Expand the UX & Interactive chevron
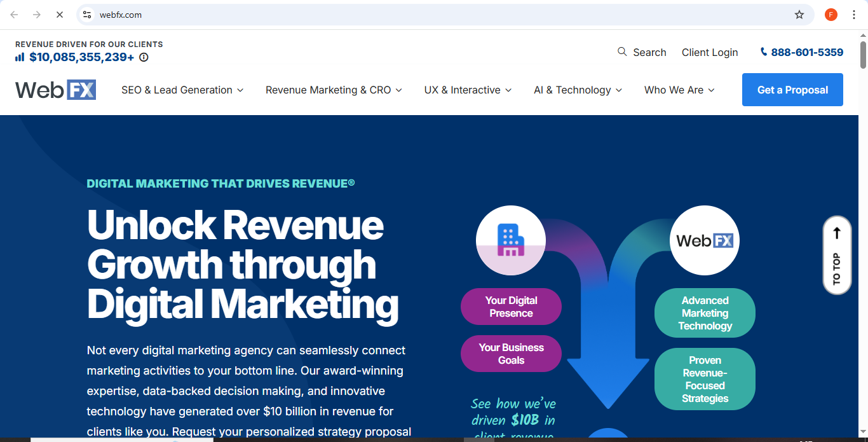Viewport: 868px width, 442px height. click(x=508, y=90)
